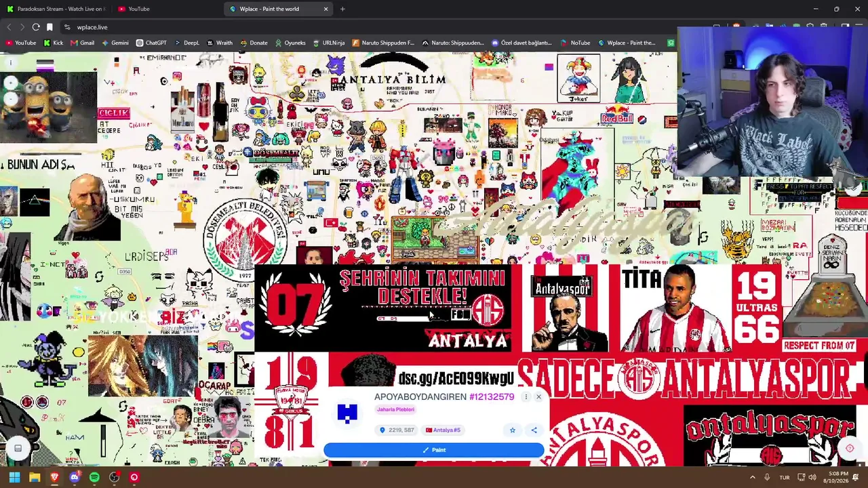This screenshot has height=488, width=868.
Task: Open the Gemini bookmark
Action: point(115,43)
